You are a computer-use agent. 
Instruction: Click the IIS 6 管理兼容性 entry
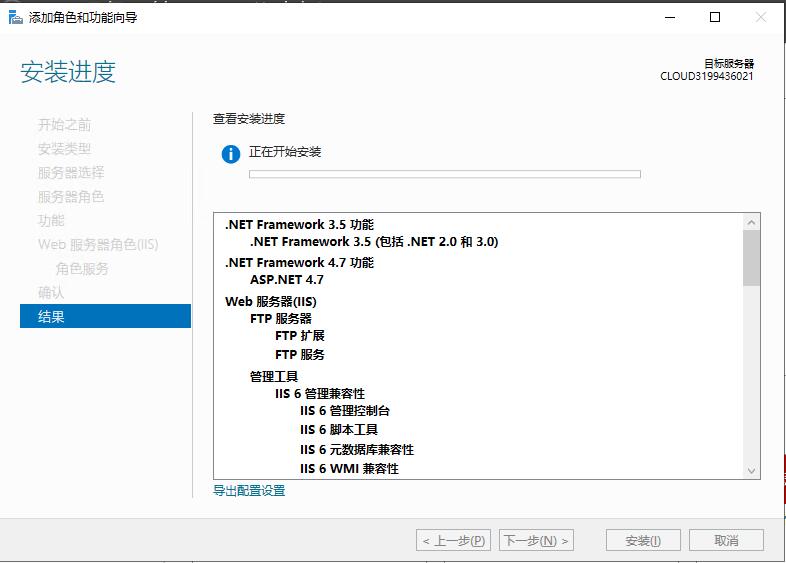pos(320,394)
